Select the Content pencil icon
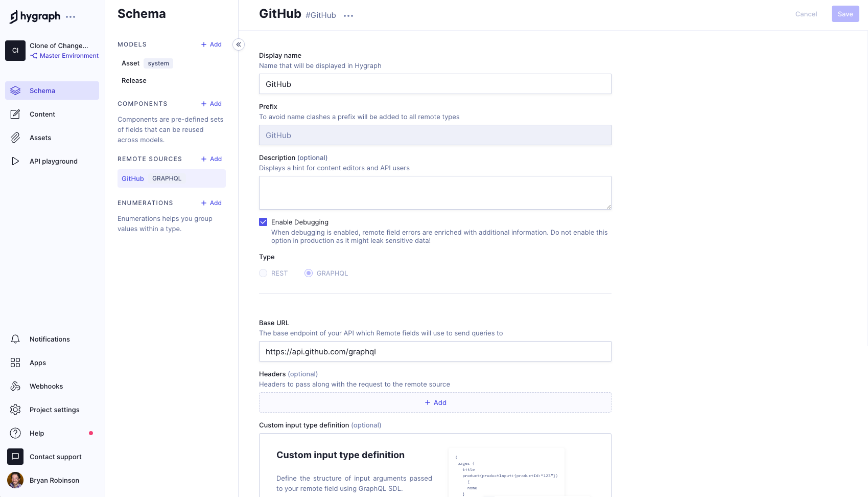This screenshot has width=868, height=497. tap(15, 114)
